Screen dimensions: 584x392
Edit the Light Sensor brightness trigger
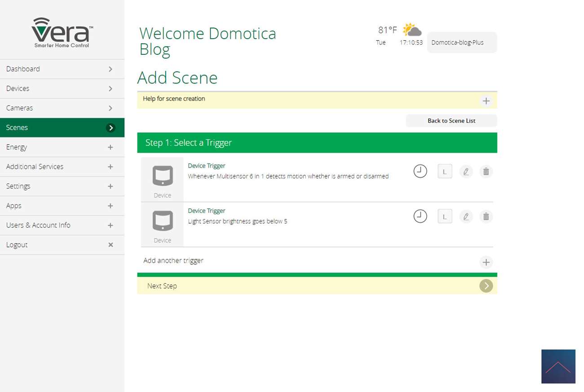tap(466, 216)
